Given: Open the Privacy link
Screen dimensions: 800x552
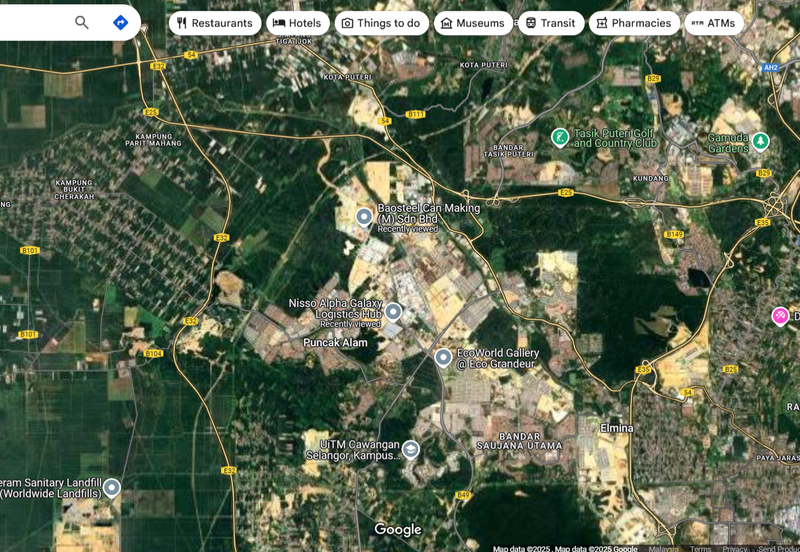Looking at the screenshot, I should 735,549.
